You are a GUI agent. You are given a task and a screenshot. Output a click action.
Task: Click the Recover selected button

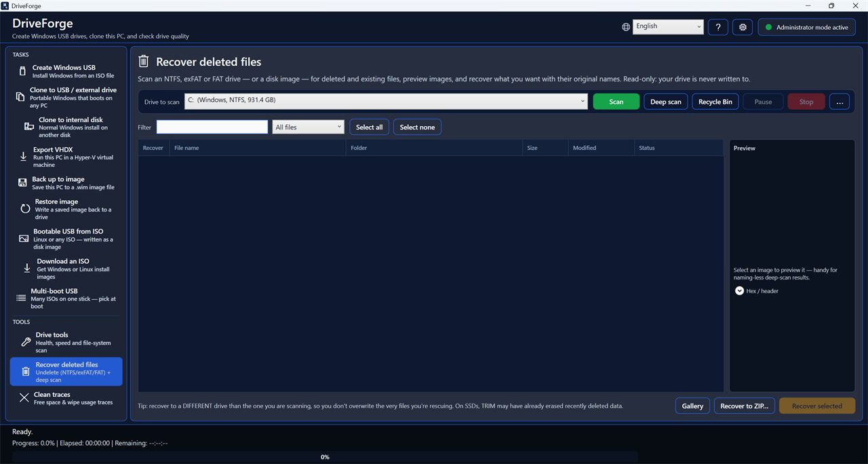click(817, 406)
